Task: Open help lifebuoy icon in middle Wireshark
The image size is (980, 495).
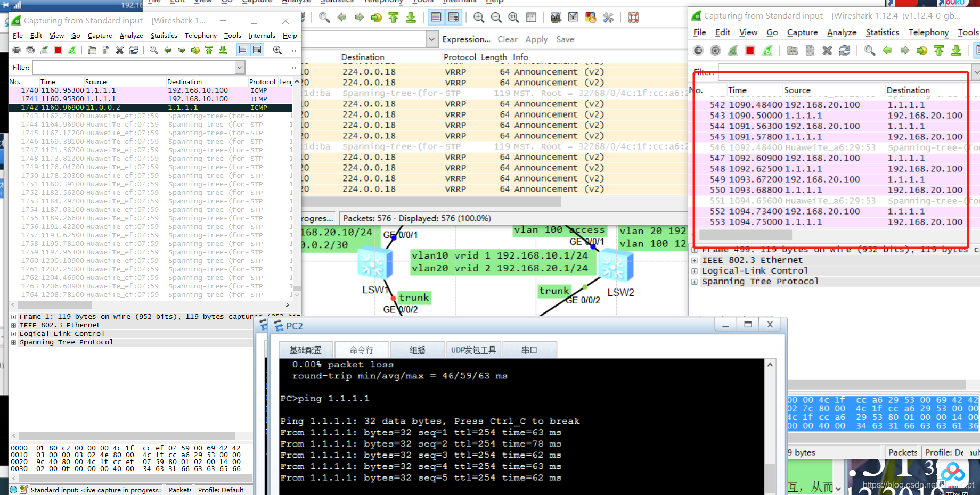Action: 633,18
